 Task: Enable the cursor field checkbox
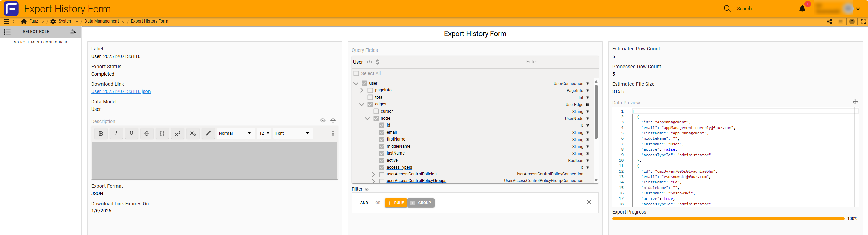coord(376,111)
